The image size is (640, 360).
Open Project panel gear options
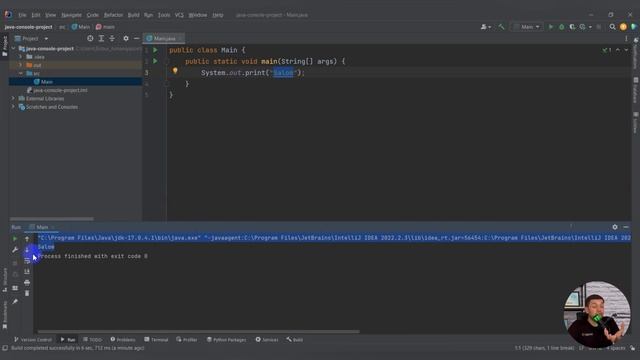click(x=126, y=38)
